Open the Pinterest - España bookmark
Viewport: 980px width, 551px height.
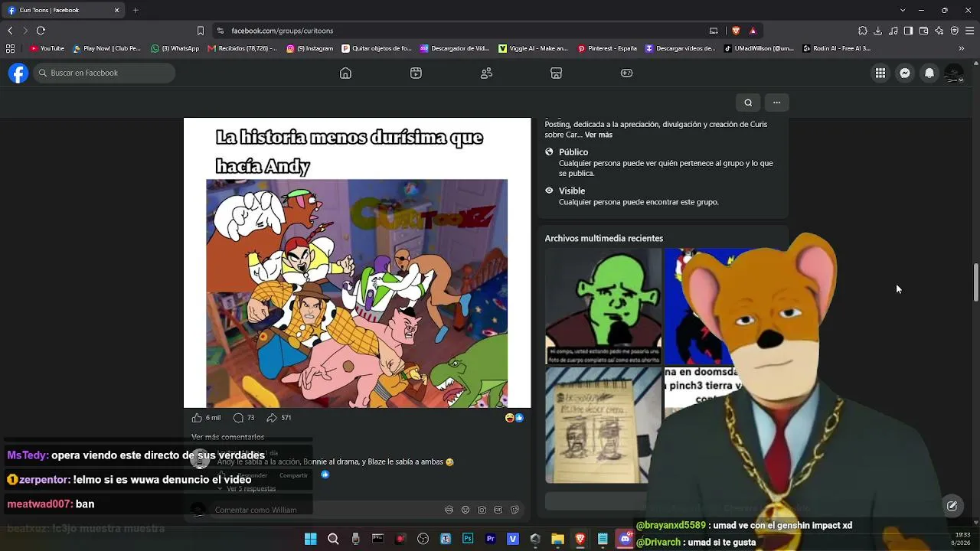607,48
